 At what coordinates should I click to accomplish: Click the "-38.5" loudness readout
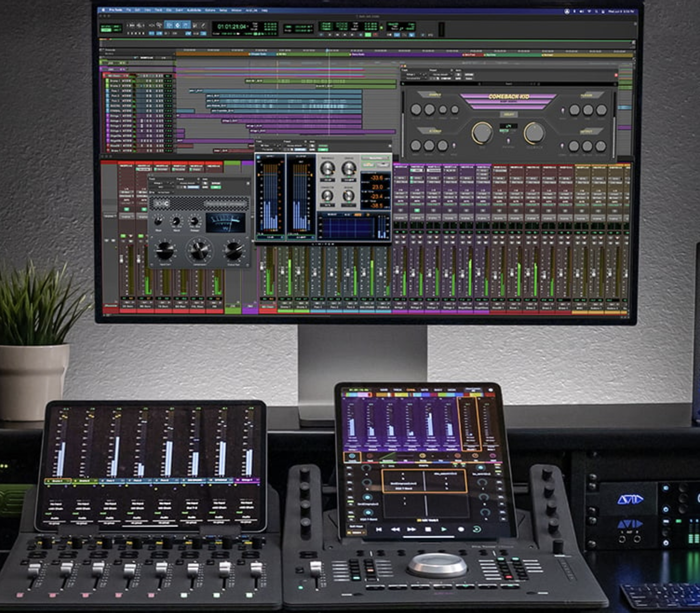[x=377, y=205]
